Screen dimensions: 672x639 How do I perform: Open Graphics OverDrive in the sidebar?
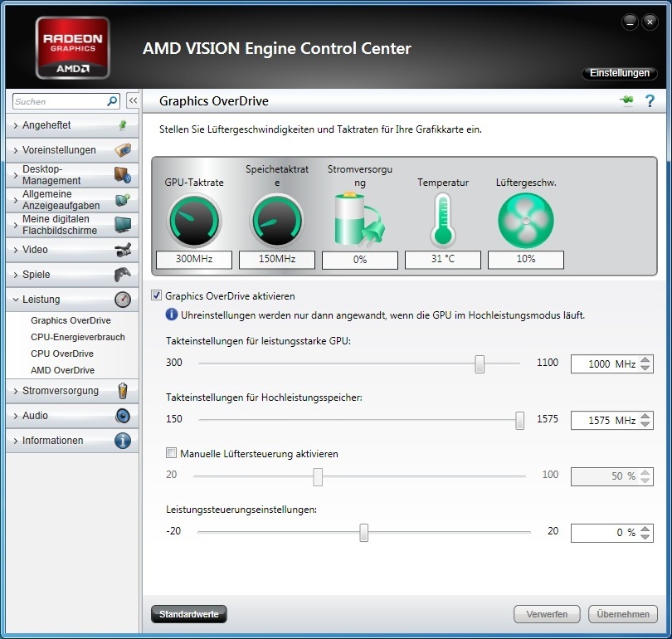[71, 320]
